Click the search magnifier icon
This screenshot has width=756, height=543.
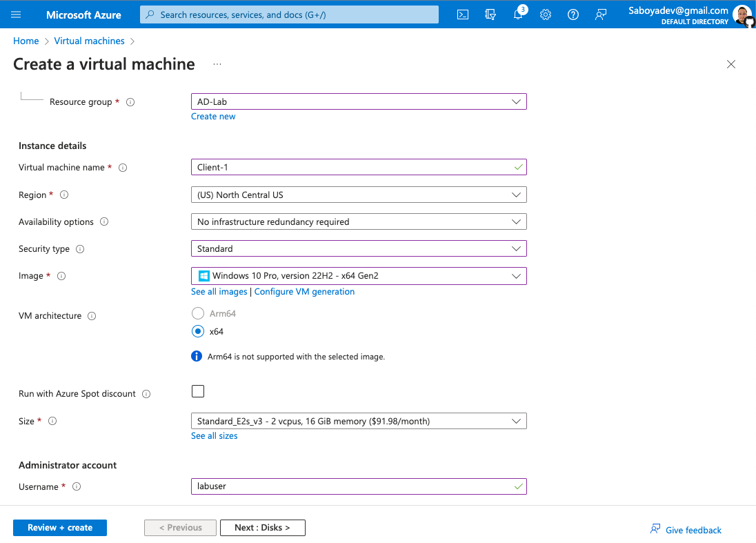click(x=150, y=14)
